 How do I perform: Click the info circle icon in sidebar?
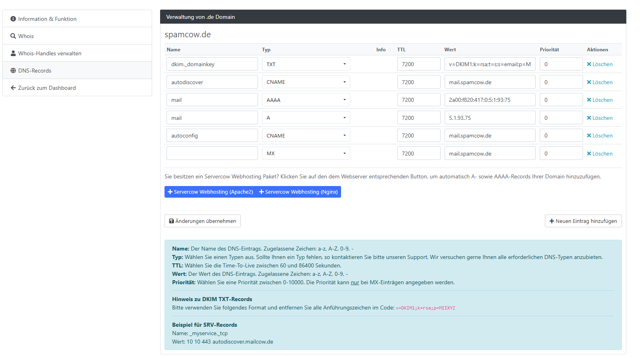coord(13,19)
